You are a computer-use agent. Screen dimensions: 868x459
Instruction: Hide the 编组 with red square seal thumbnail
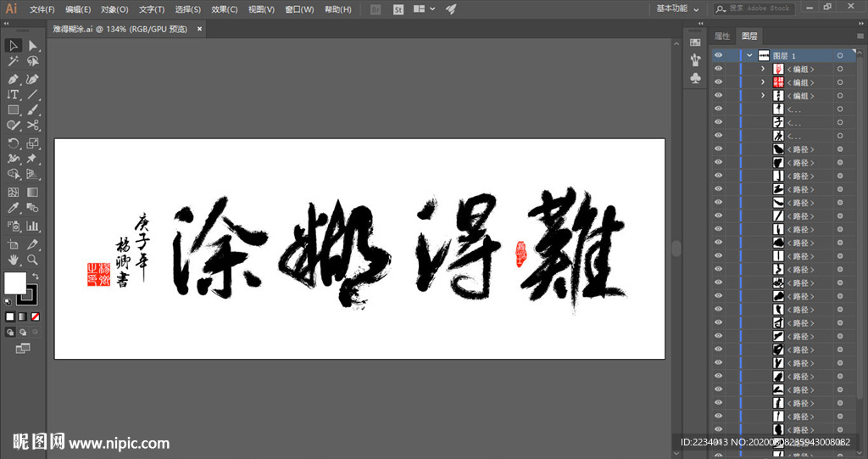[719, 82]
